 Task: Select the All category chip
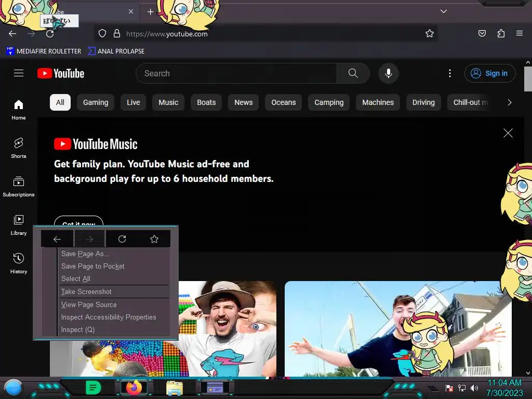60,102
